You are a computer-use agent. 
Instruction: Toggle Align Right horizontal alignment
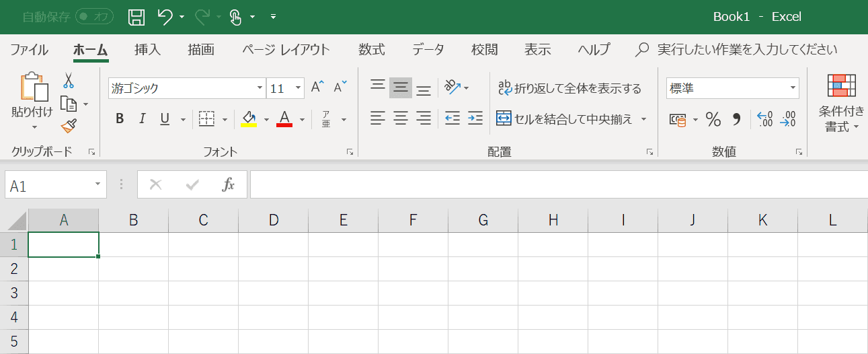(x=424, y=119)
